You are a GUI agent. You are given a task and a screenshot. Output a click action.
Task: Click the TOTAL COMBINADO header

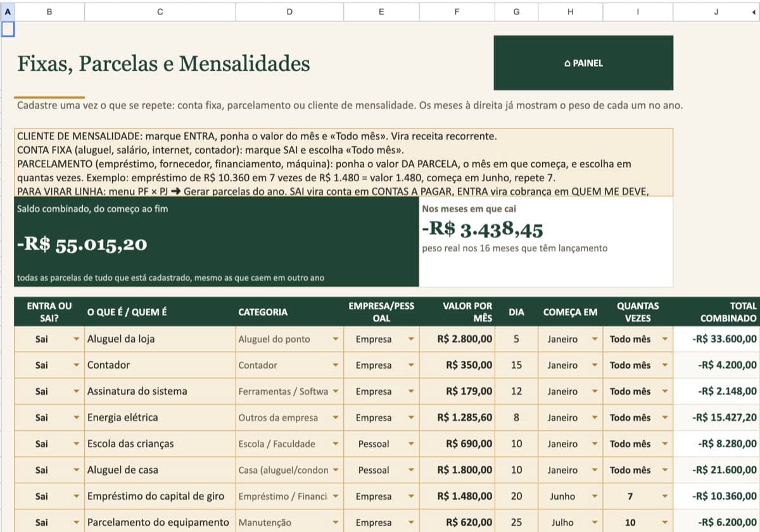716,312
